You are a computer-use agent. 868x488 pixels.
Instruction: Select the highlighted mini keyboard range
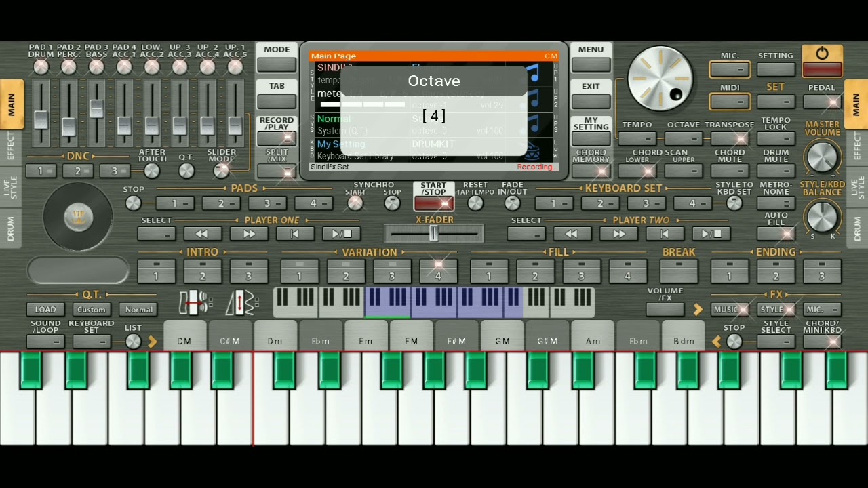(443, 302)
